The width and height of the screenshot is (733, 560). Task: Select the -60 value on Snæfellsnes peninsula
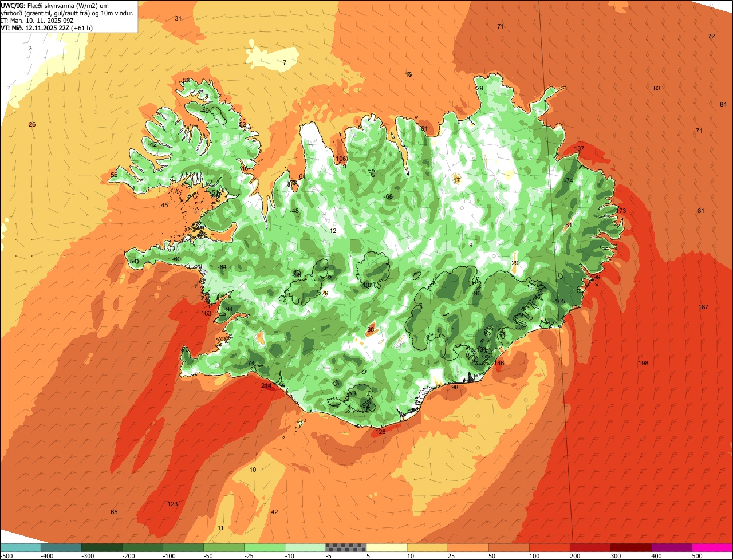pos(176,259)
